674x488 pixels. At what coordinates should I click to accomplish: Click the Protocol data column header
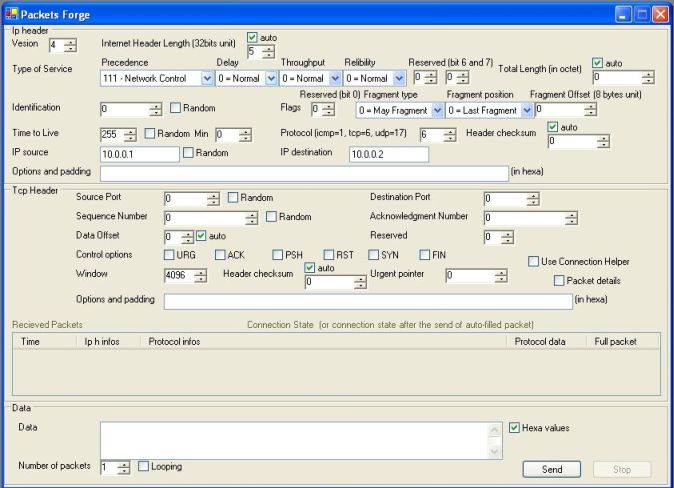[x=546, y=341]
